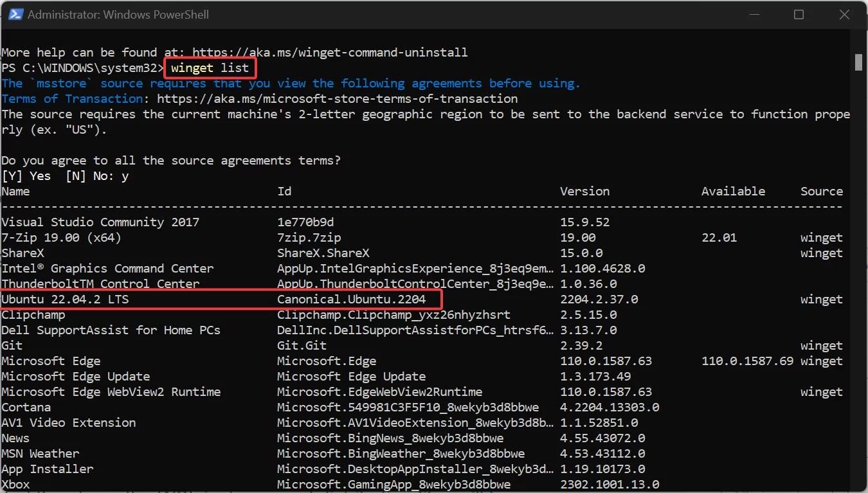Click the winget source label for ShareX
This screenshot has width=868, height=493.
coord(821,253)
